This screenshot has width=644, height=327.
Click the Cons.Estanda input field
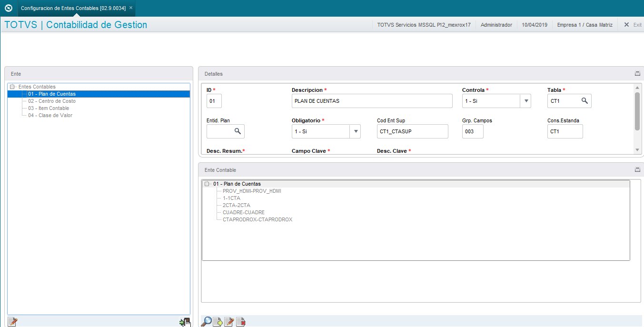[565, 131]
